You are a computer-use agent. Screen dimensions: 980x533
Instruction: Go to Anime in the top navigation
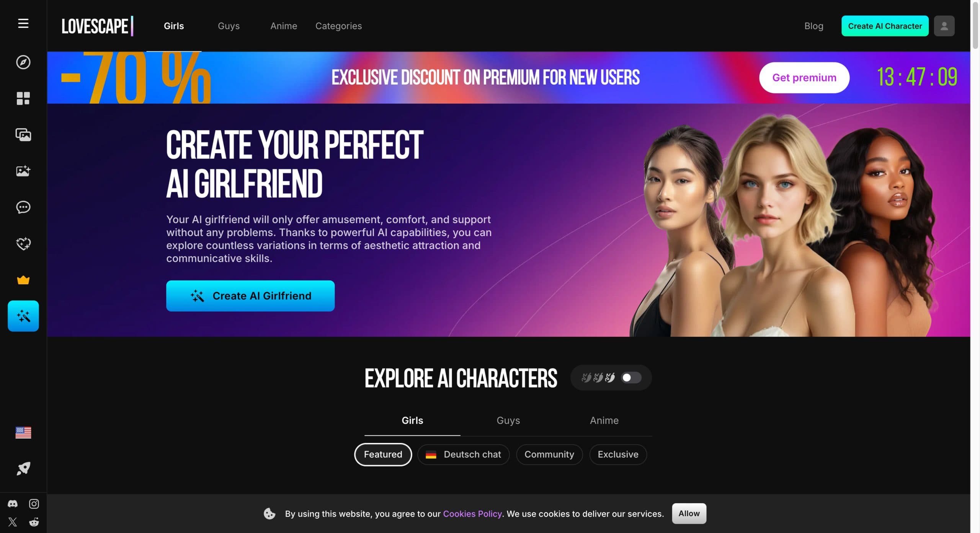(x=283, y=26)
